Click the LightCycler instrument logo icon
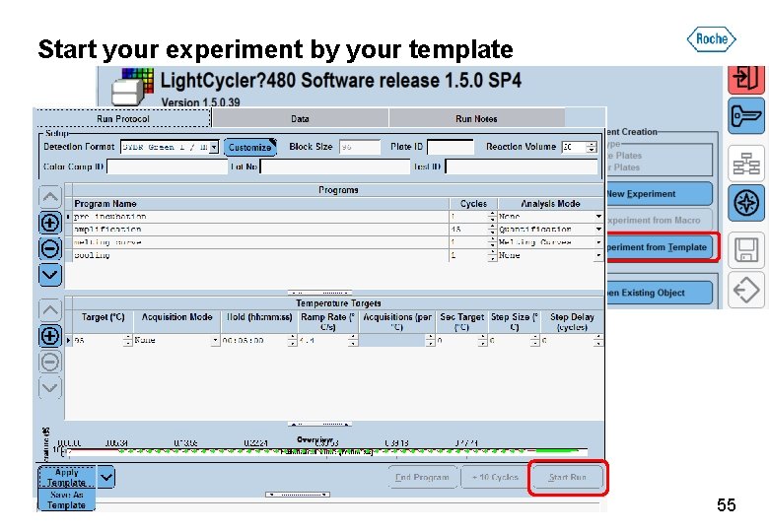769x532 pixels. pyautogui.click(x=132, y=87)
